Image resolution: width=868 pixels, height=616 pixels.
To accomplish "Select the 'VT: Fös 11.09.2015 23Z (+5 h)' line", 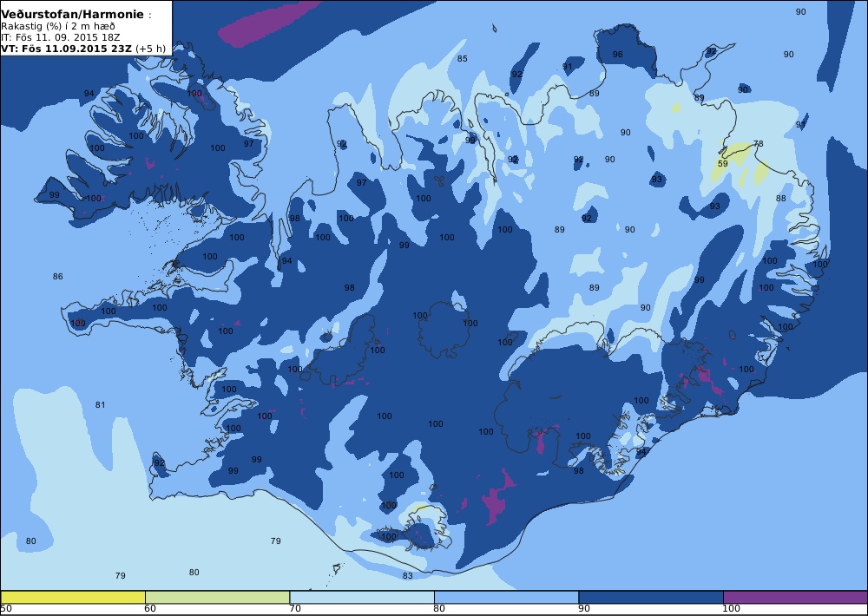I will (83, 48).
